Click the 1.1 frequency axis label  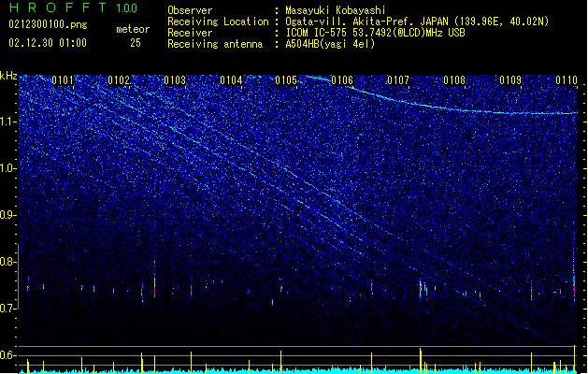[7, 122]
